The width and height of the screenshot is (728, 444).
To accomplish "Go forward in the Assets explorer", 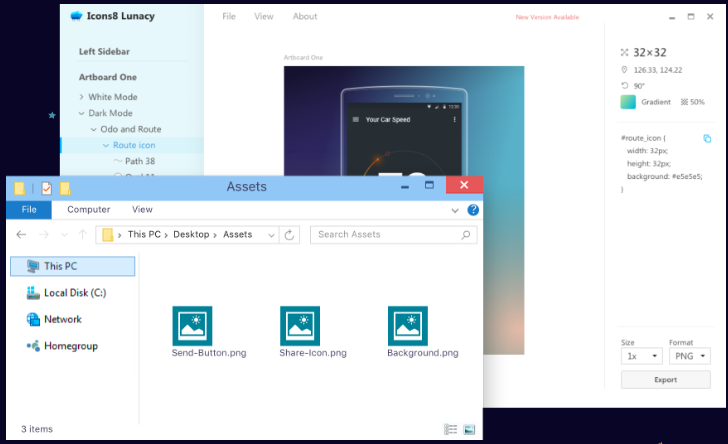I will pos(44,235).
